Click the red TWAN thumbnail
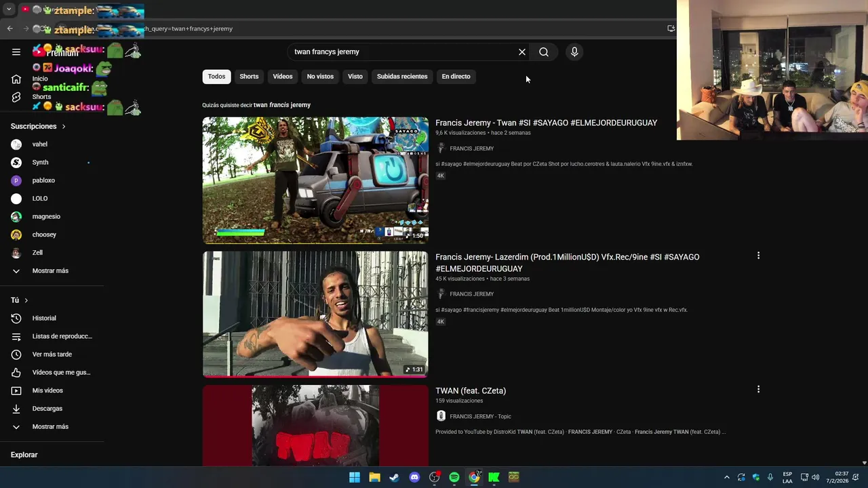 (315, 426)
